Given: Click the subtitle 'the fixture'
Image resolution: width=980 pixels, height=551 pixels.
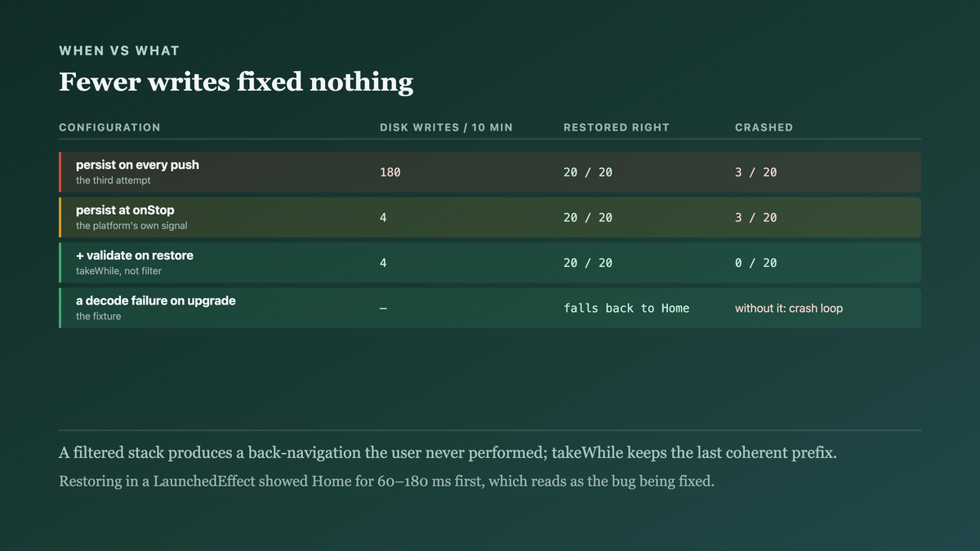Looking at the screenshot, I should tap(98, 316).
